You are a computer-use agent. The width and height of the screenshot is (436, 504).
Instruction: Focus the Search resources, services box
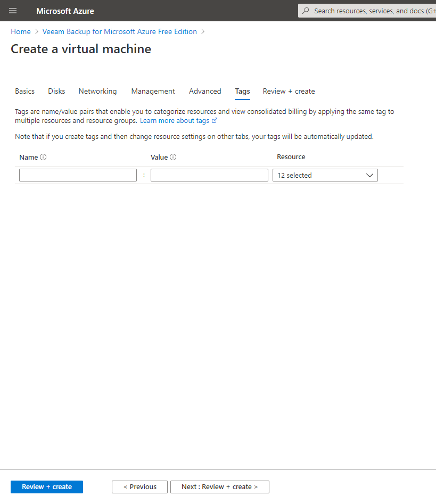pyautogui.click(x=367, y=11)
